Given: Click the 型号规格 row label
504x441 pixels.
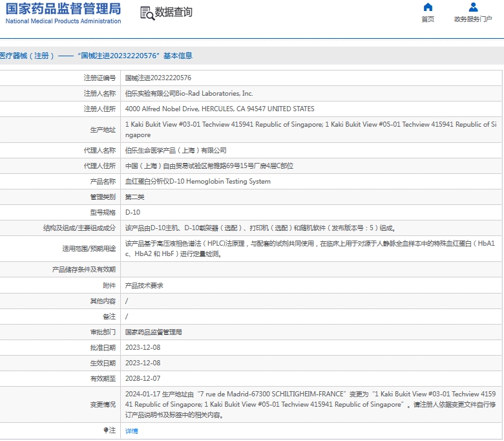Looking at the screenshot, I should pyautogui.click(x=103, y=212).
